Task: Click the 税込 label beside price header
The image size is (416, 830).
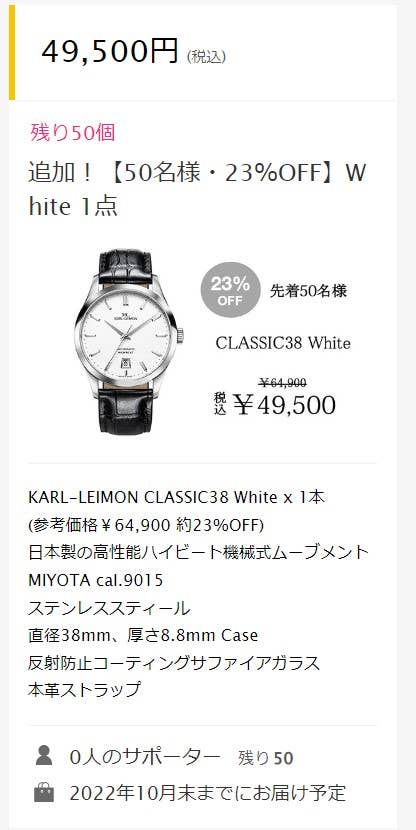Action: click(x=206, y=57)
